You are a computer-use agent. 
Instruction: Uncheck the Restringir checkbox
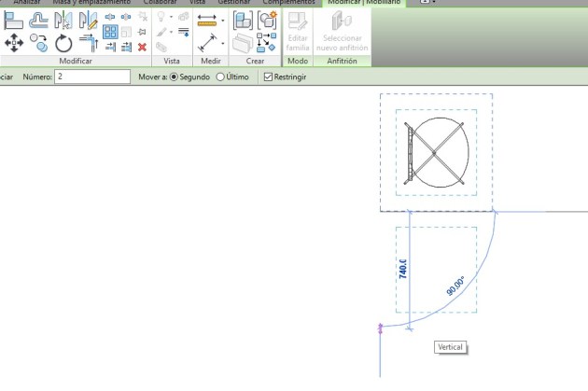(269, 77)
